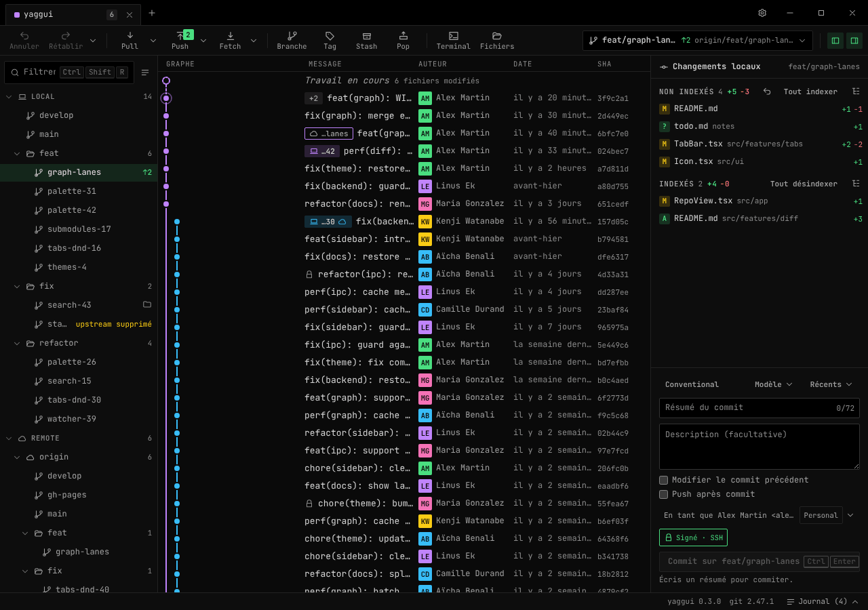Open a new tab with plus icon

(x=152, y=13)
